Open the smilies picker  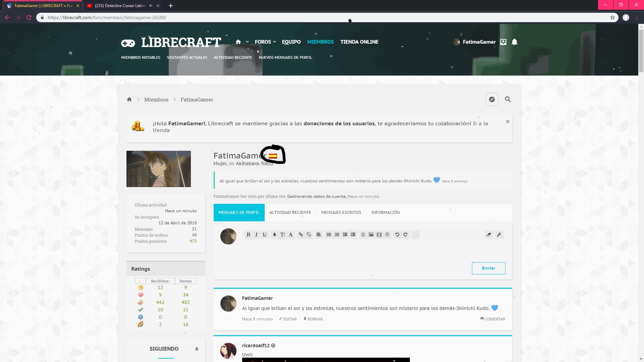click(x=363, y=235)
